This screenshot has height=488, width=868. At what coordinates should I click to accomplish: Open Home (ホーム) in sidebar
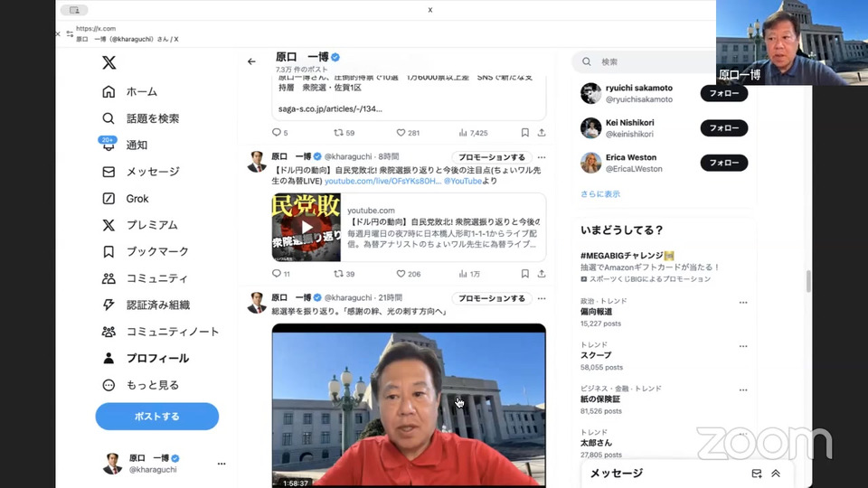[129, 92]
